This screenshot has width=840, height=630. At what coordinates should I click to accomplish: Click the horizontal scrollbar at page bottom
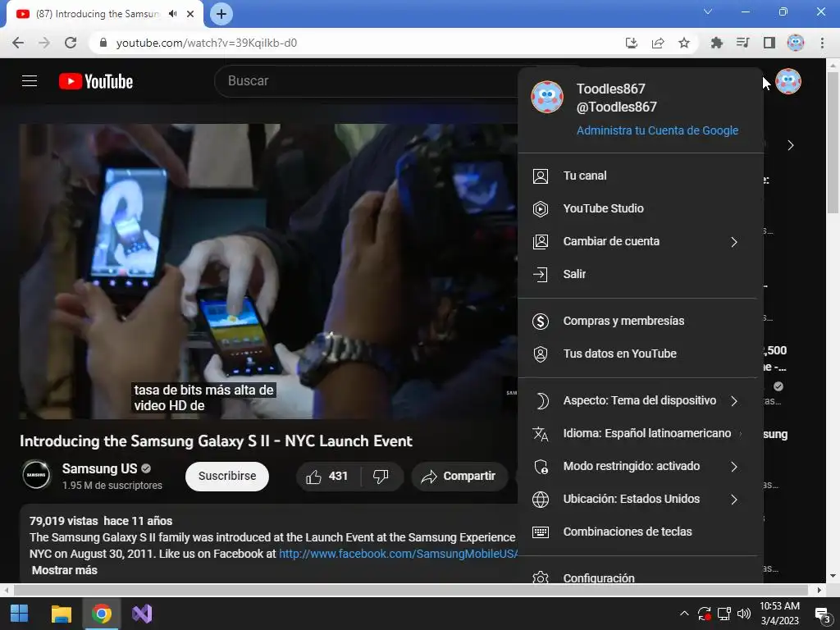[x=410, y=591]
